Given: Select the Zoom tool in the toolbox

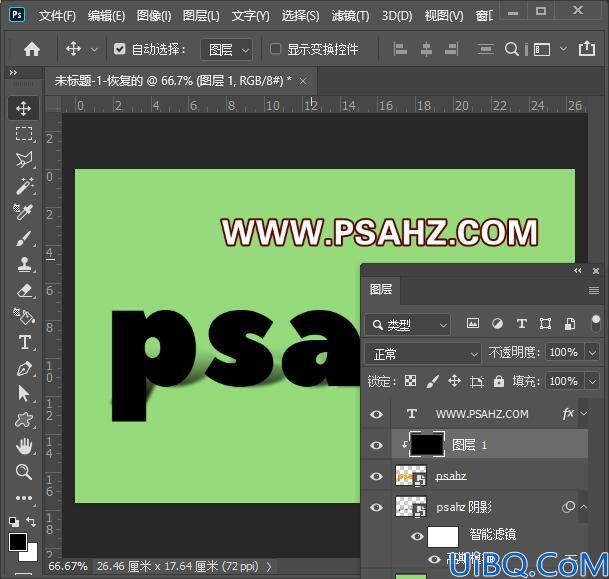Looking at the screenshot, I should (24, 472).
